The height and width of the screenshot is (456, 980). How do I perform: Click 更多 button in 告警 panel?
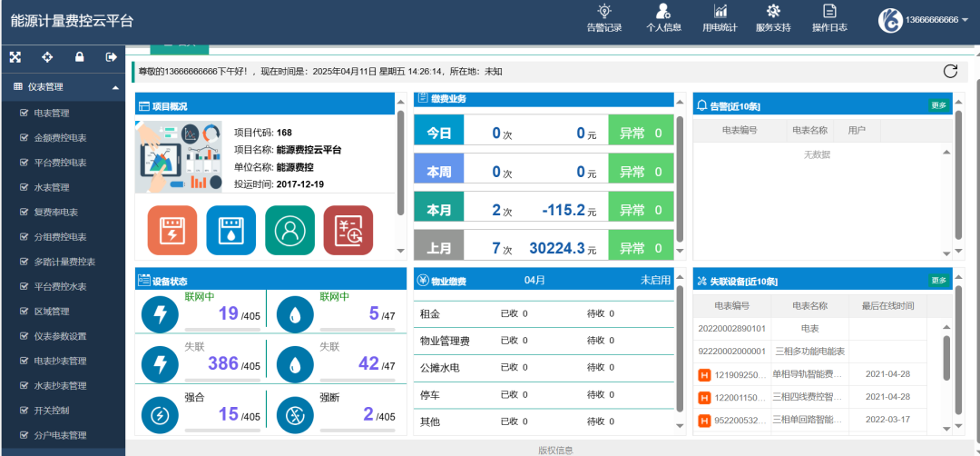(x=938, y=105)
